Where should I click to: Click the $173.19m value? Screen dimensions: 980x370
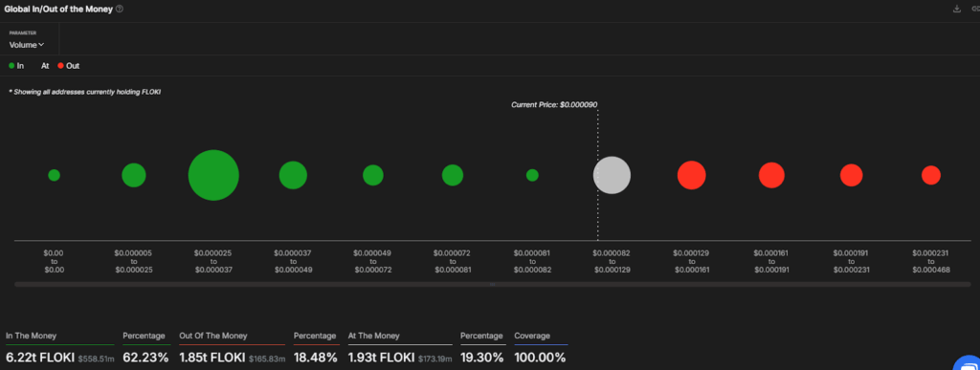coord(435,359)
